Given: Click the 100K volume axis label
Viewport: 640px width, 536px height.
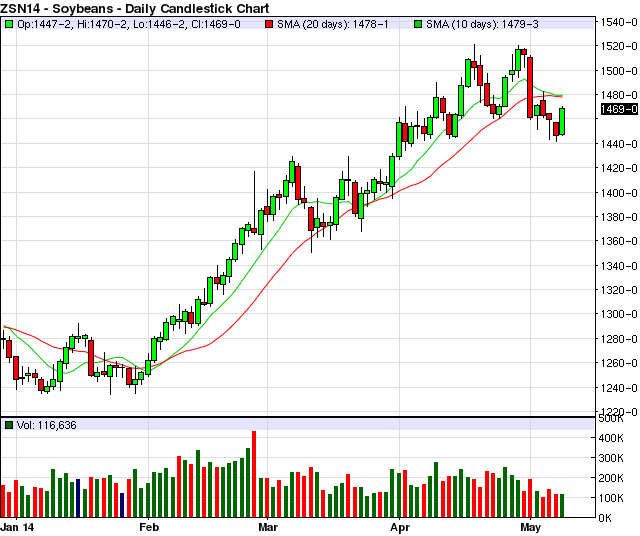Looking at the screenshot, I should click(x=611, y=498).
